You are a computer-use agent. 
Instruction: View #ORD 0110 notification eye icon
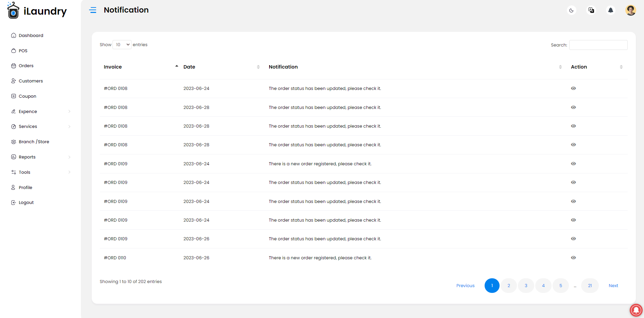(x=573, y=258)
